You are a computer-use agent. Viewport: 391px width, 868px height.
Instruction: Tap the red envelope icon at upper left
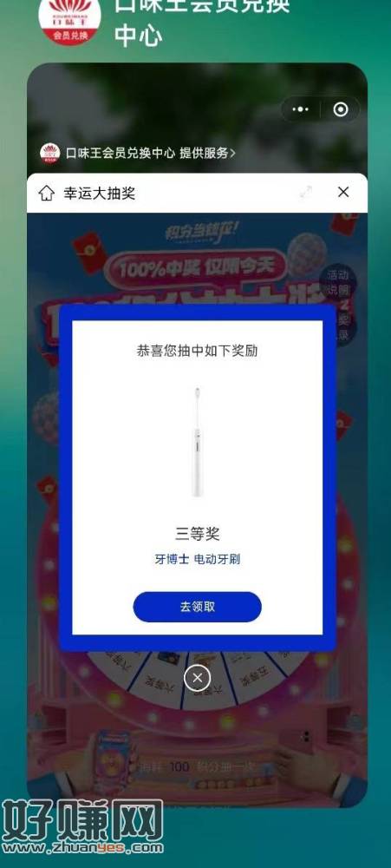tap(88, 252)
